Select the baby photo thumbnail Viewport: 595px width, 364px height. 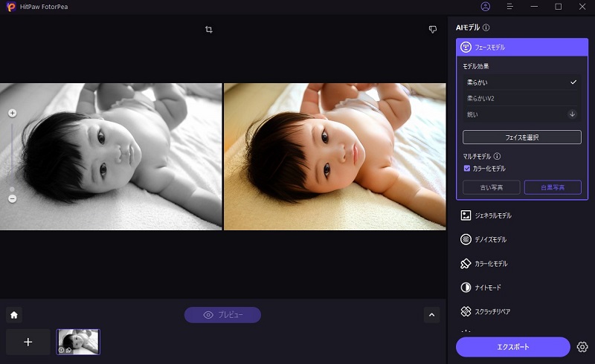78,342
